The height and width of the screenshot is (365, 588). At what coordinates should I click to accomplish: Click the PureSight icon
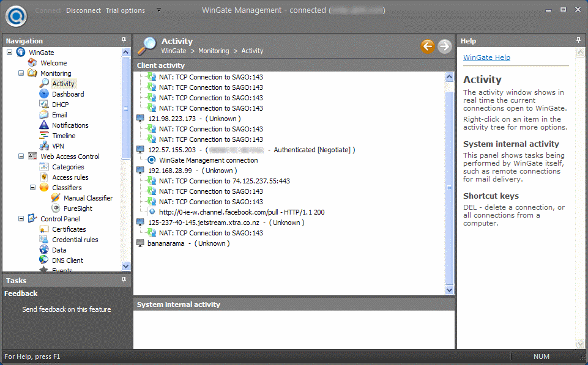tap(56, 208)
